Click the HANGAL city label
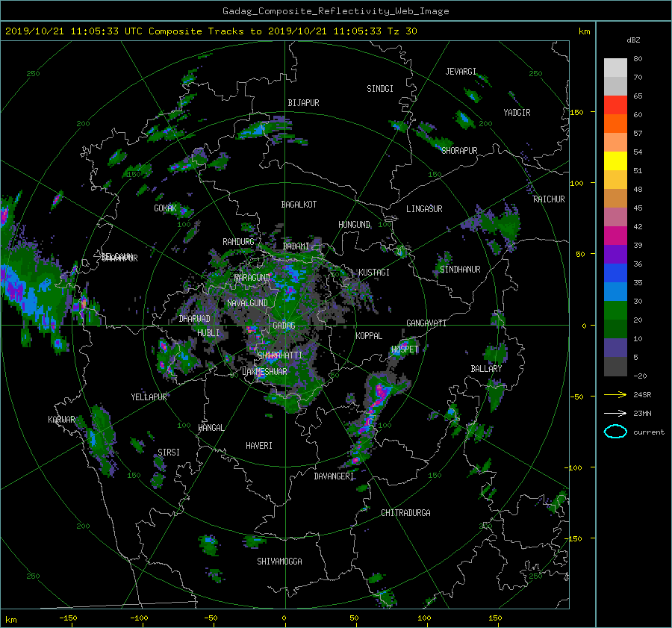The image size is (672, 628). tap(211, 428)
